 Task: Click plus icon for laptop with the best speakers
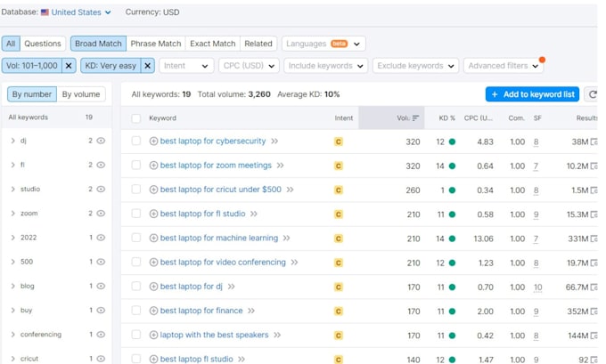(x=153, y=335)
